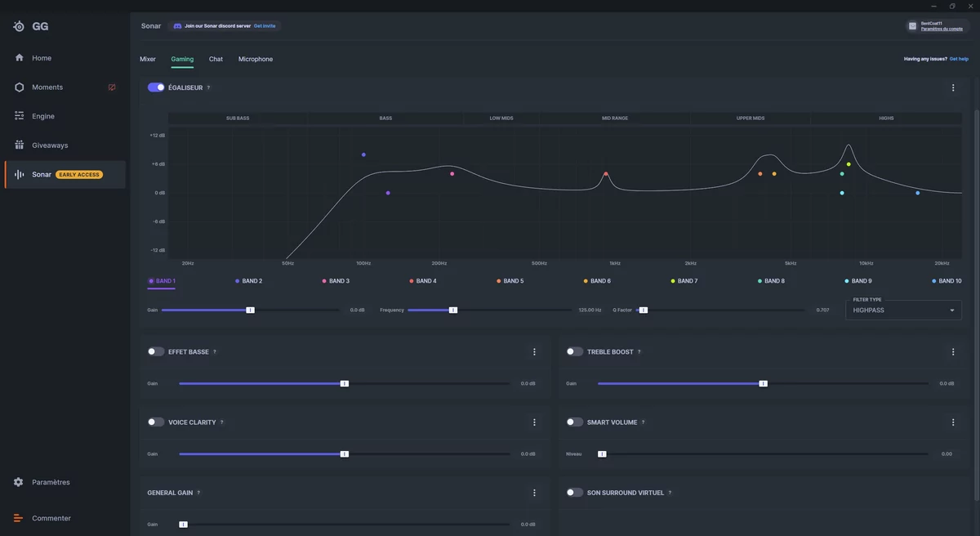Open the FILTER TYPE dropdown showing HIGHPASS
This screenshot has width=980, height=536.
[903, 310]
